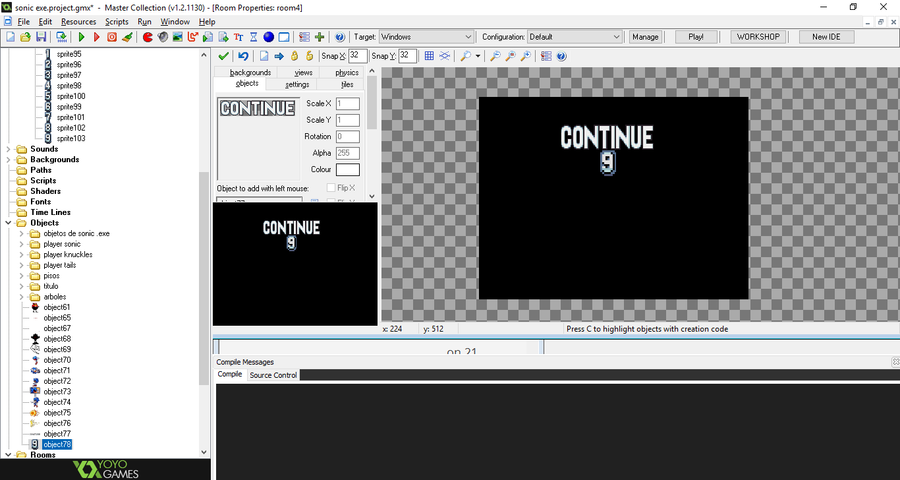
Task: Create a background using the landscape icon
Action: tap(178, 37)
